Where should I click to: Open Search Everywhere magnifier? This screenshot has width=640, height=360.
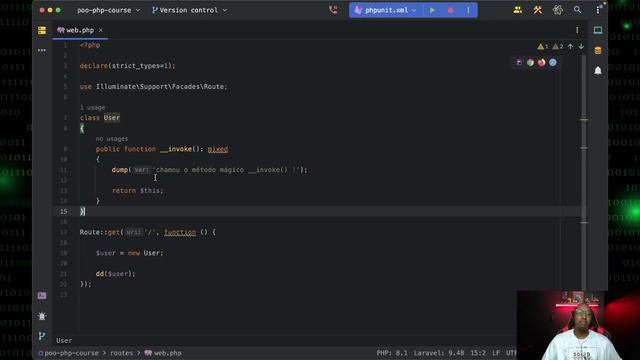(578, 10)
